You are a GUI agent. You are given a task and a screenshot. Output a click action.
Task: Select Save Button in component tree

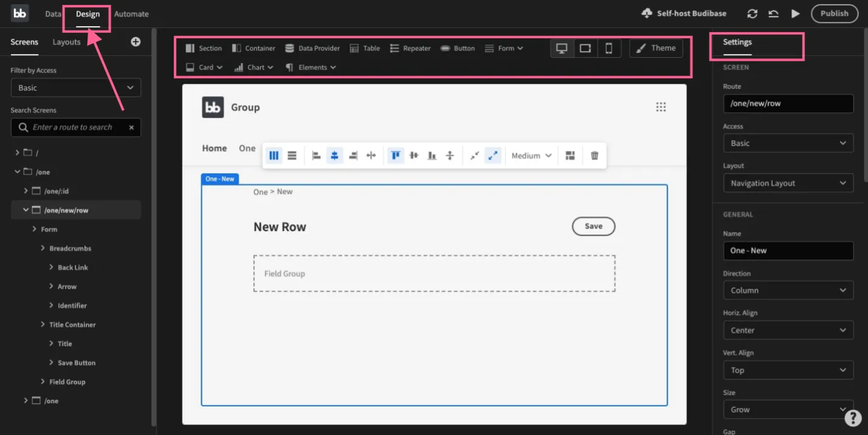coord(77,363)
